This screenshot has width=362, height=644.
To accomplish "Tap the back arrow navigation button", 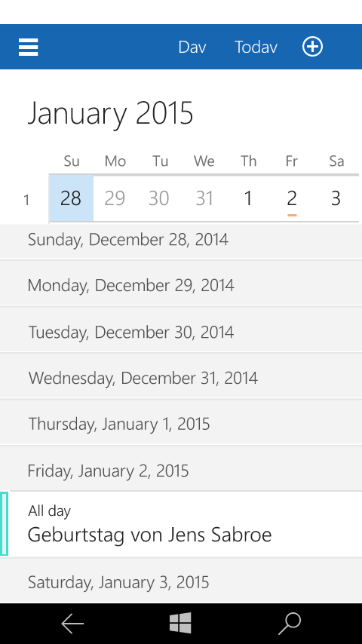I will [72, 624].
